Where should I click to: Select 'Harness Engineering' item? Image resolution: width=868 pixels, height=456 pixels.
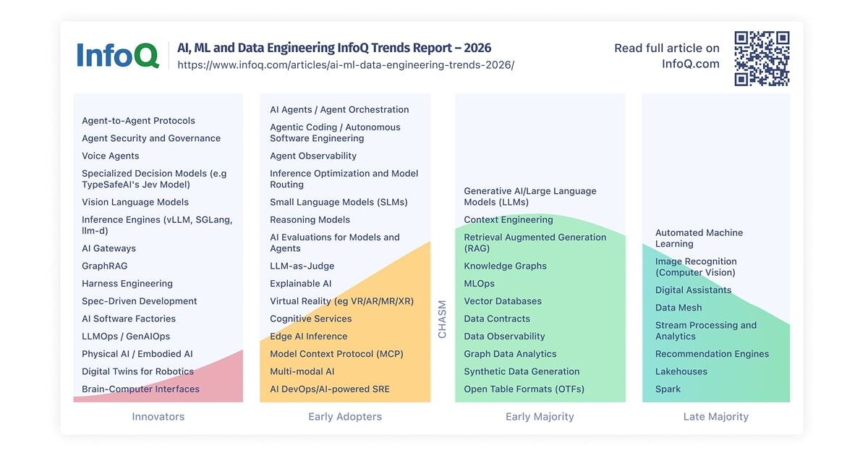point(127,284)
